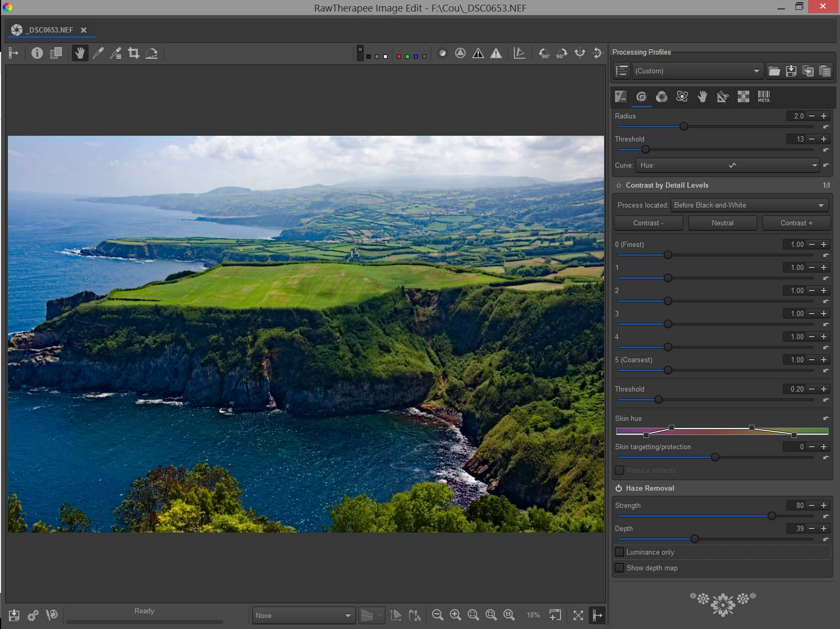Adjust the Haze Removal Strength slider
The image size is (840, 629).
(x=771, y=516)
